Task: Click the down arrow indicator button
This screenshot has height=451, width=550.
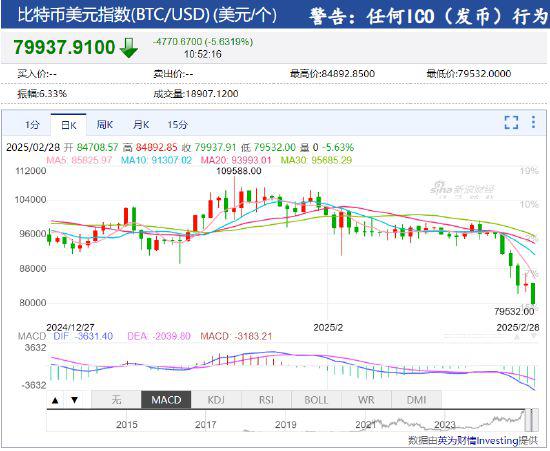Action: coord(74,400)
